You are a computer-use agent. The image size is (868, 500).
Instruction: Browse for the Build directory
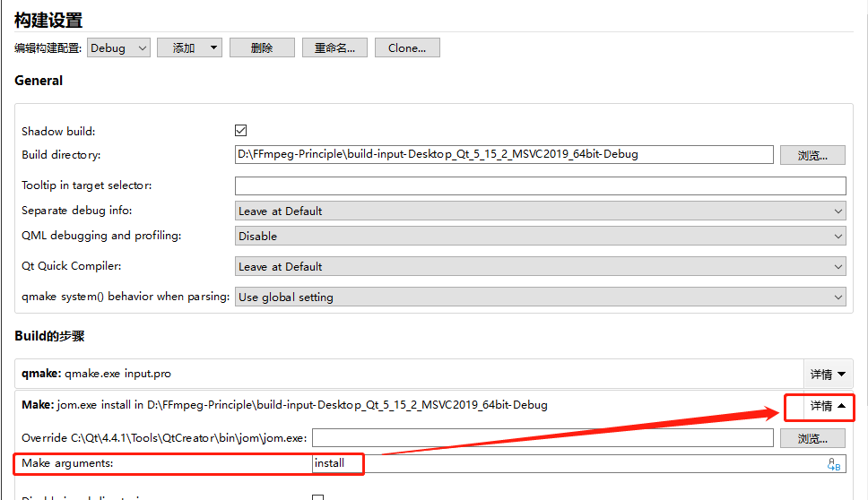click(x=812, y=155)
